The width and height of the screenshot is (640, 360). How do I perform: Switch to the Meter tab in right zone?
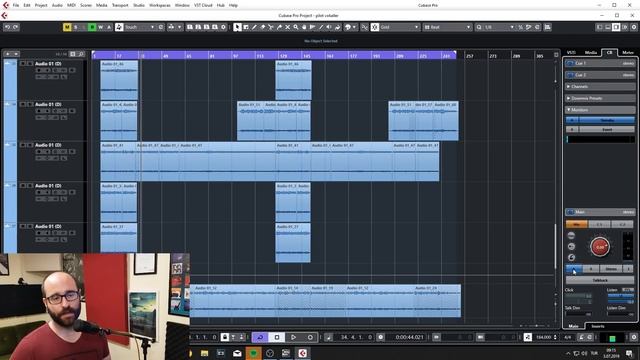[x=628, y=53]
